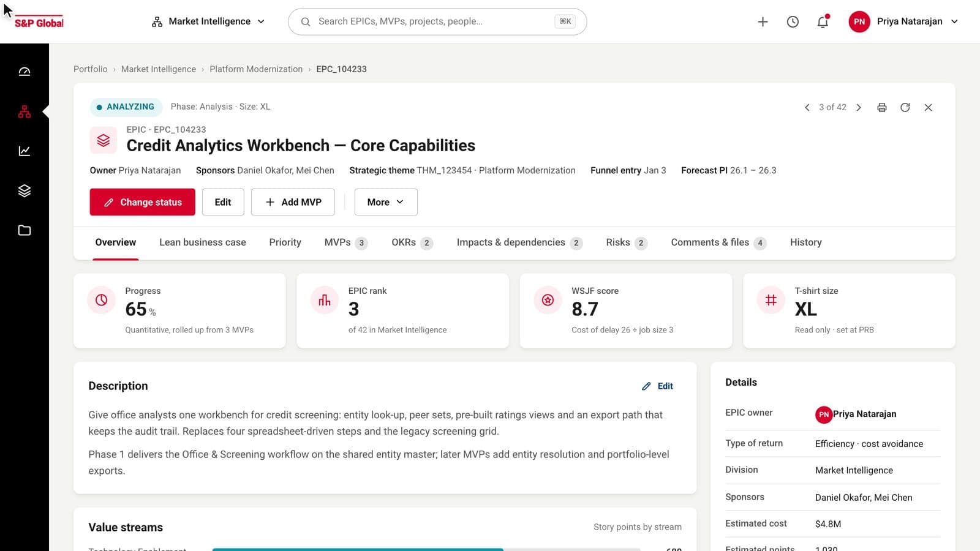
Task: Open the recent history clock icon
Action: pyautogui.click(x=793, y=21)
